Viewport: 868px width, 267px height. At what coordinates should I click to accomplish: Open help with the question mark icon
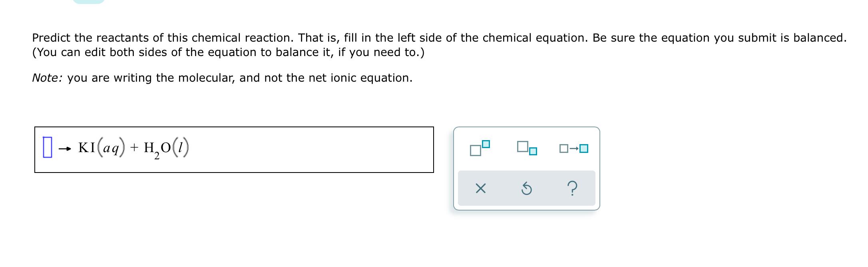(572, 188)
